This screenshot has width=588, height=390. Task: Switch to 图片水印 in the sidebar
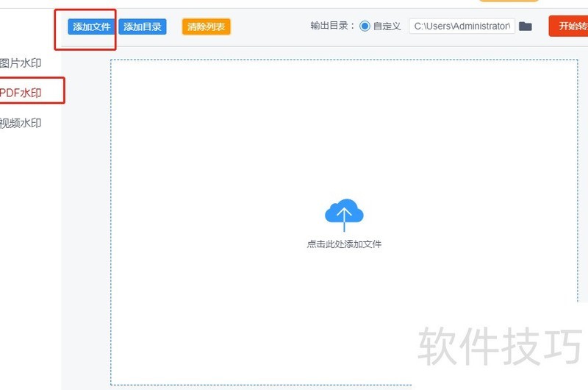pyautogui.click(x=21, y=63)
